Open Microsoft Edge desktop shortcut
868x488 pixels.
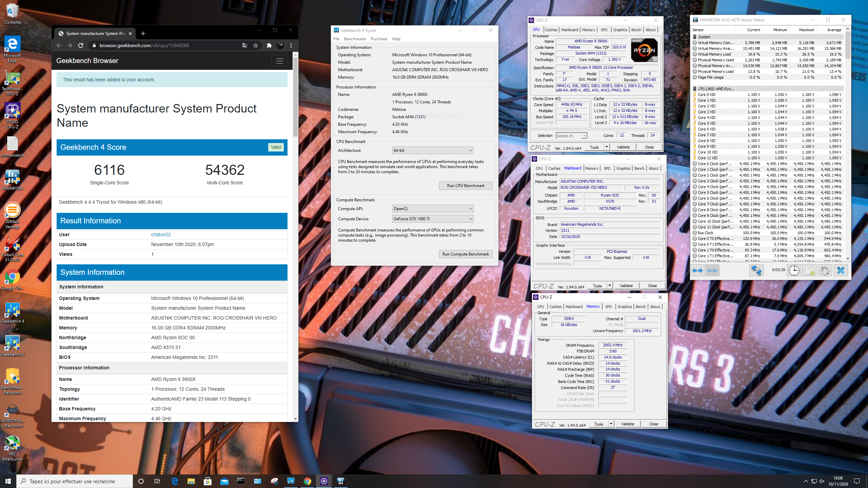click(12, 49)
